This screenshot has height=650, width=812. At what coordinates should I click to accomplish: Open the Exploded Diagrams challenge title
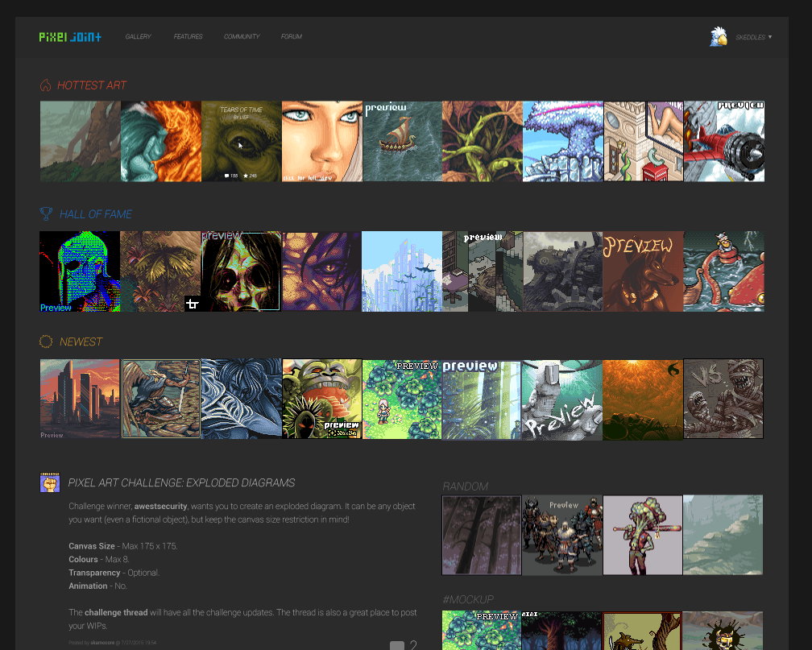tap(182, 482)
